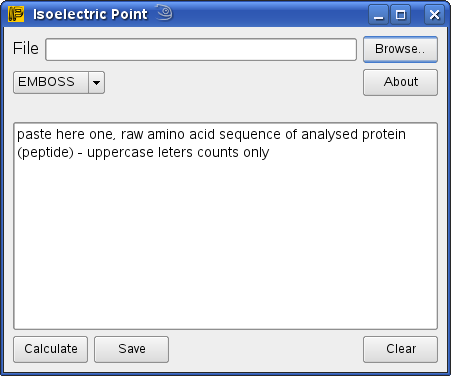Focus the File path input field
451x376 pixels.
tap(201, 50)
